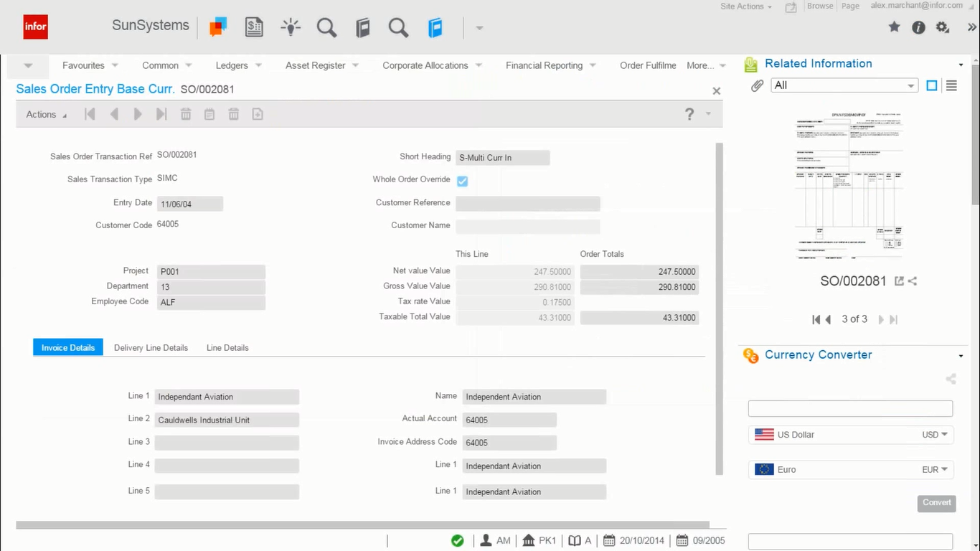
Task: Click the list view toggle in Related Information
Action: [x=951, y=85]
